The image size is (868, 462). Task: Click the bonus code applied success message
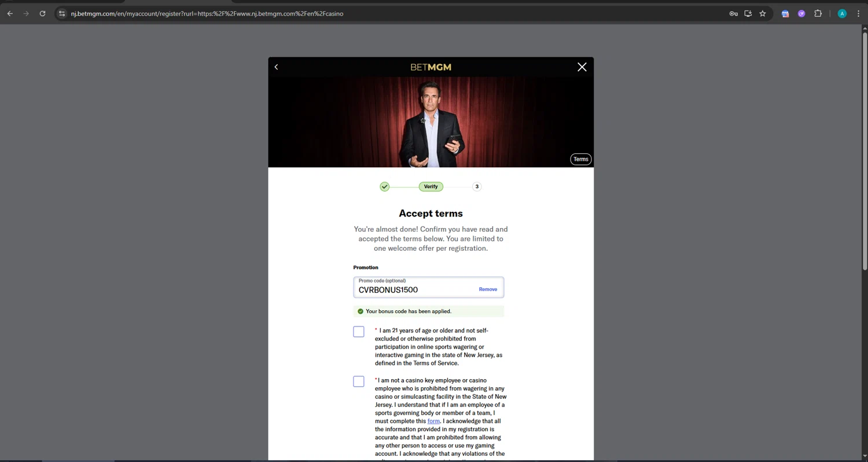(429, 311)
